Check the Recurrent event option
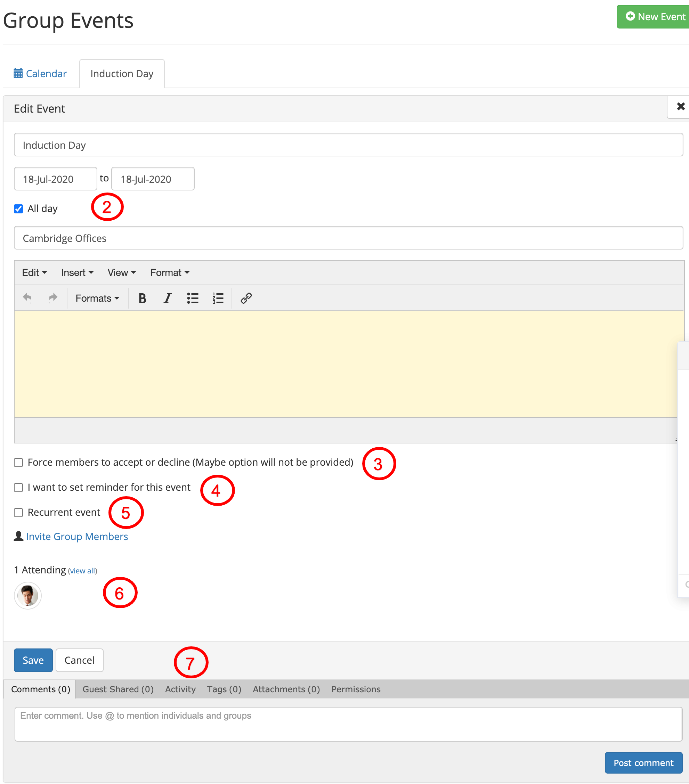The height and width of the screenshot is (784, 689). [x=18, y=513]
